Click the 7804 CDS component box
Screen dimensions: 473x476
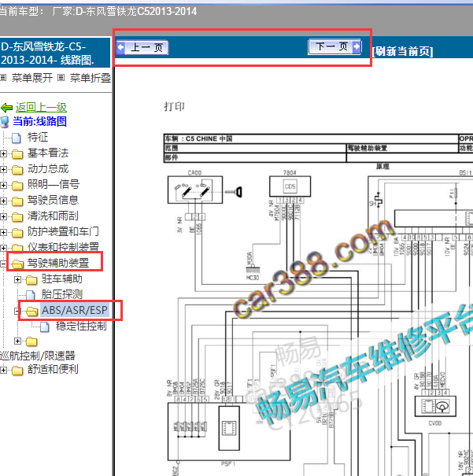tap(290, 186)
